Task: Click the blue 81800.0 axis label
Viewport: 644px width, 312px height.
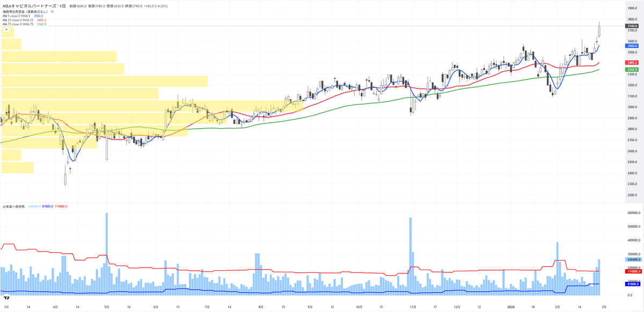Action: point(632,284)
